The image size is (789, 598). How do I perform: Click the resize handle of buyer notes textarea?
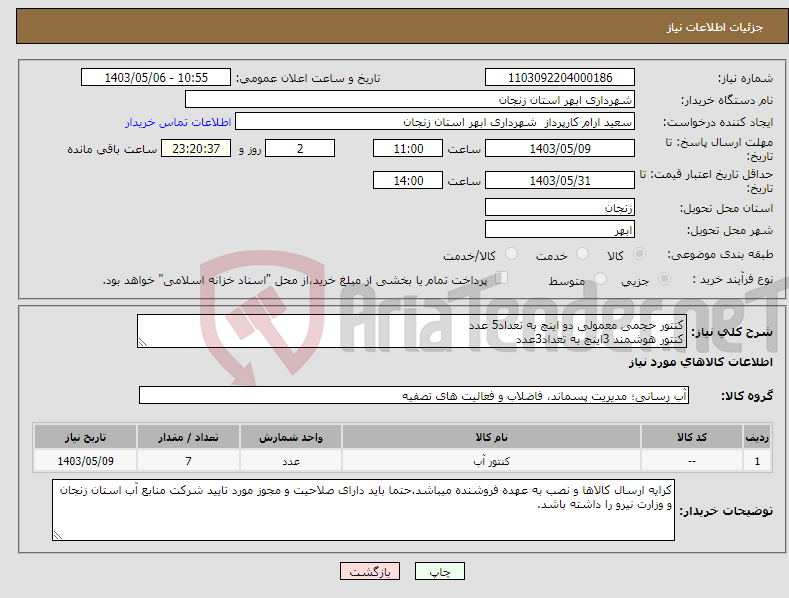click(58, 535)
